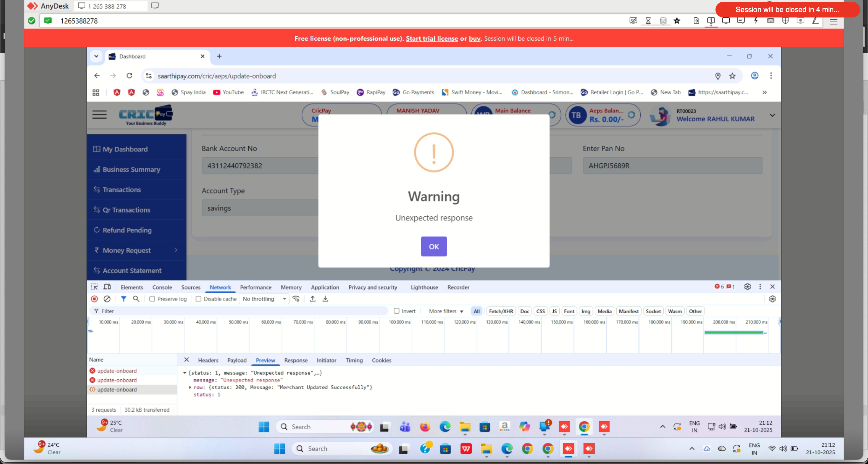Click the Start trial license link

coord(432,38)
